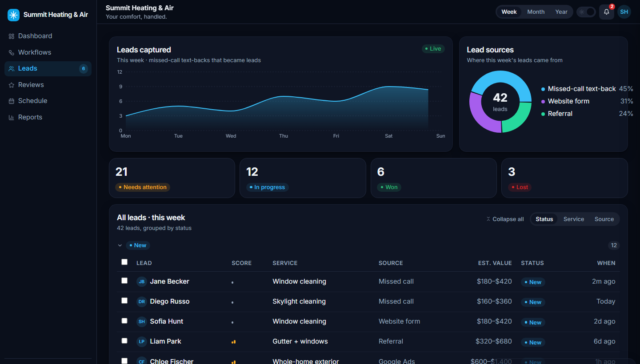Sort by the SOURCE column header
The image size is (640, 364).
point(391,263)
